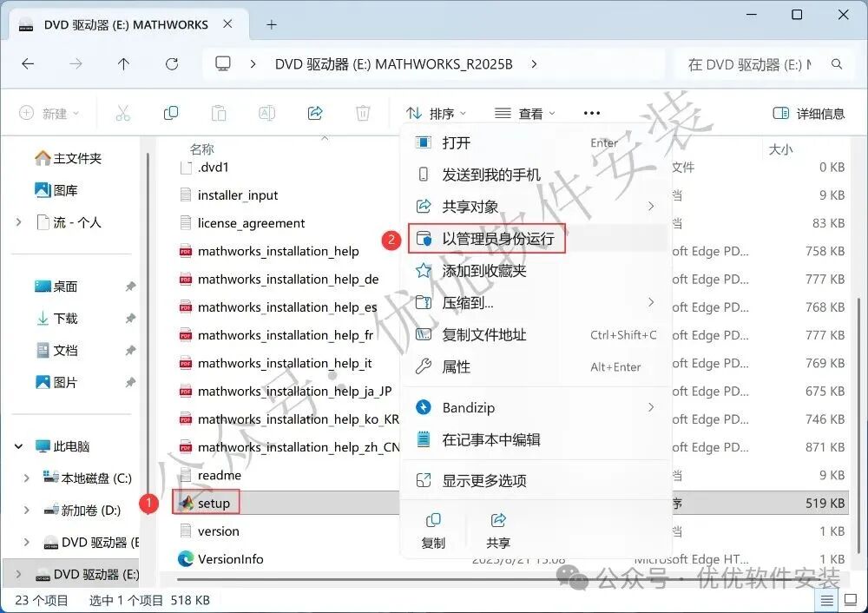Click the search magnifier icon
Image resolution: width=868 pixels, height=613 pixels.
coord(837,64)
